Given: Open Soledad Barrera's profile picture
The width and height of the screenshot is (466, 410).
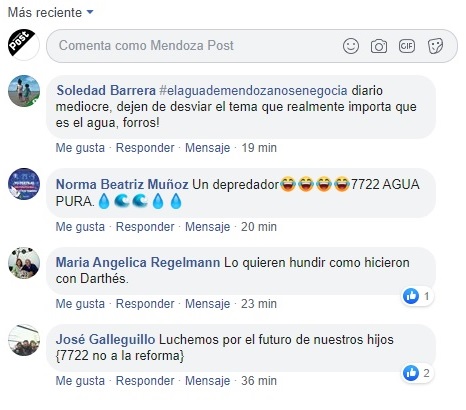Looking at the screenshot, I should tap(24, 91).
